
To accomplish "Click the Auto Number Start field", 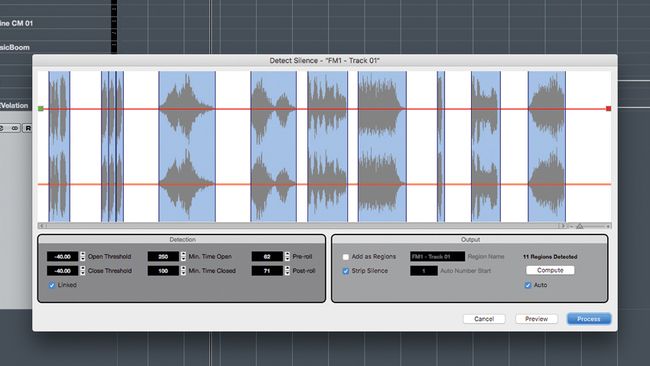I will point(424,271).
